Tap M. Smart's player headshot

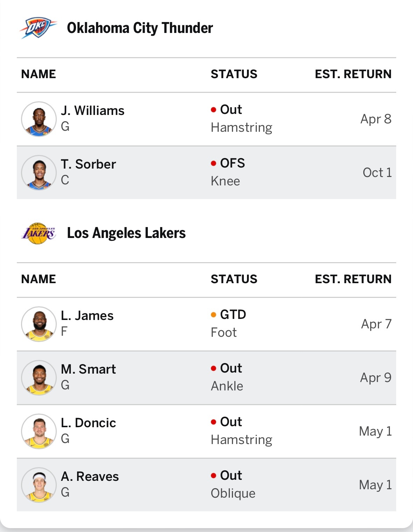tap(39, 378)
